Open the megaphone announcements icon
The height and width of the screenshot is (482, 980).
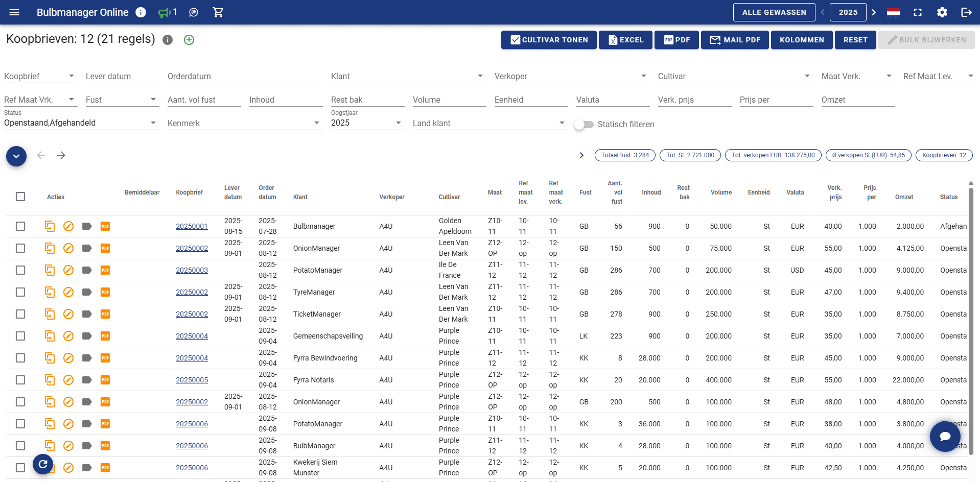165,12
